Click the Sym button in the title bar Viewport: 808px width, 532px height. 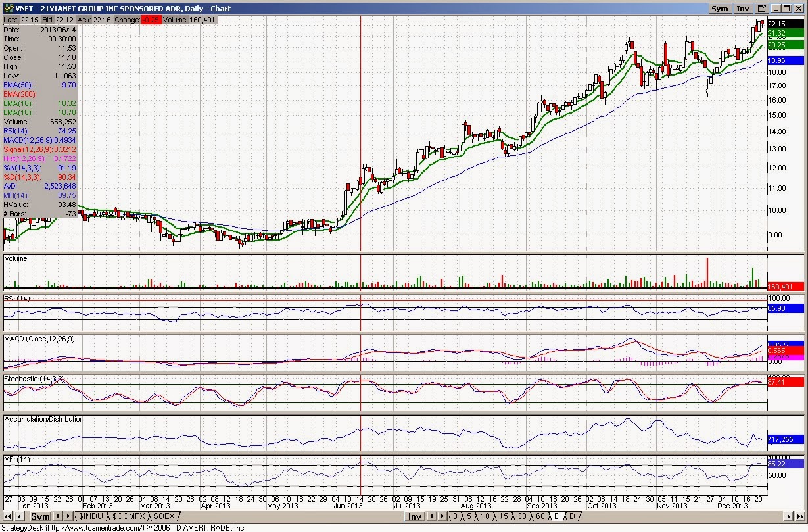click(x=720, y=9)
